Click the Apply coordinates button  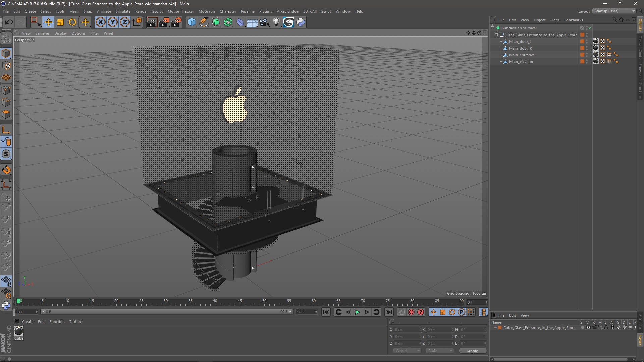click(473, 351)
